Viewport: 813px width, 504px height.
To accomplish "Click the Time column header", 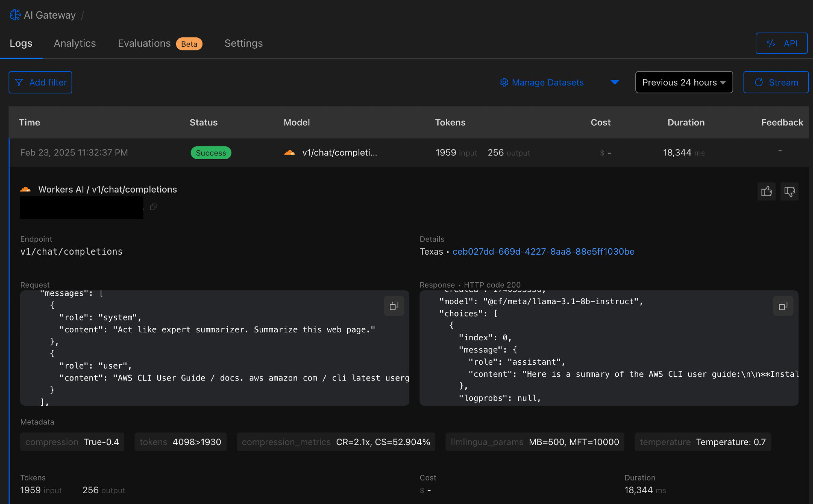I will click(30, 122).
